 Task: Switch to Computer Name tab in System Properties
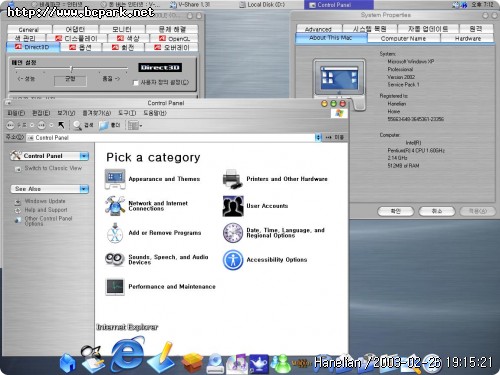tap(403, 38)
